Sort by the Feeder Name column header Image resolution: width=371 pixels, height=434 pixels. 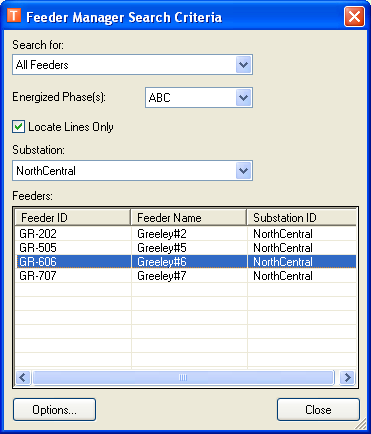pos(189,218)
